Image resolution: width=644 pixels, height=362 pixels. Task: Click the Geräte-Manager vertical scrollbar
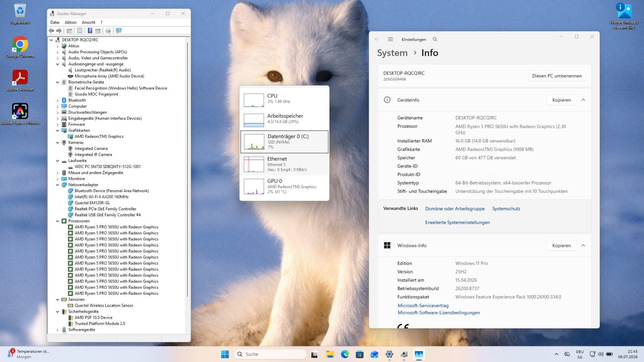coord(187,170)
